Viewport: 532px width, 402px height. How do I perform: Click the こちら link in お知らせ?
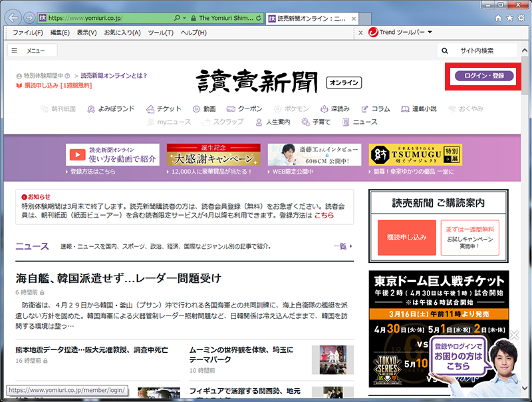click(324, 216)
